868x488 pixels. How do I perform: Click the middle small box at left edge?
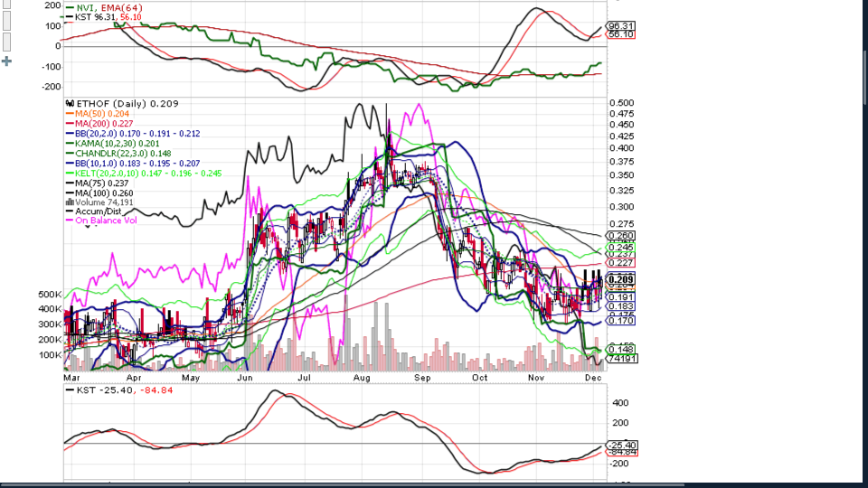click(x=7, y=23)
